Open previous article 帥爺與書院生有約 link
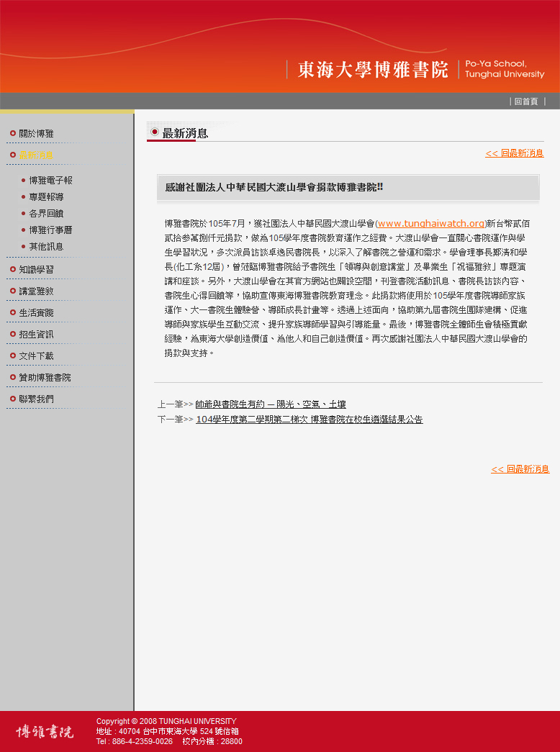Screen dimensions: 560x752 (x=271, y=404)
